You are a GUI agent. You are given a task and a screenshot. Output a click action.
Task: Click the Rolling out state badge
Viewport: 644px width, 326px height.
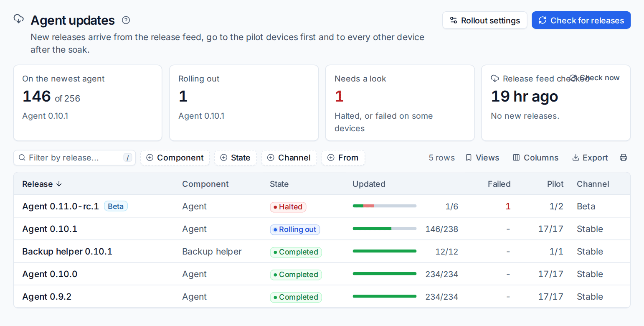click(x=295, y=229)
